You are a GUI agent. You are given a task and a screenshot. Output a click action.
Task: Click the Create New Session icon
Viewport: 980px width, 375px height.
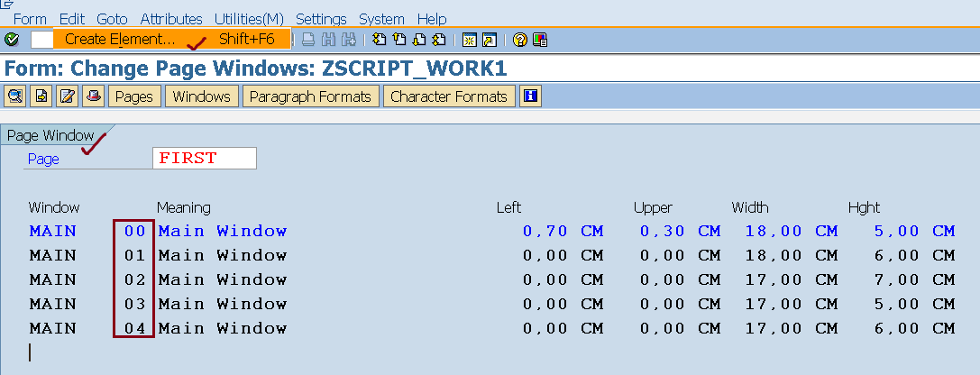point(469,40)
